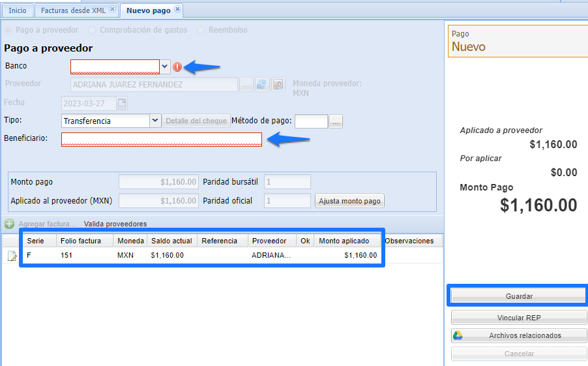Close the Nuevo pago tab
Image resolution: width=588 pixels, height=366 pixels.
(177, 10)
